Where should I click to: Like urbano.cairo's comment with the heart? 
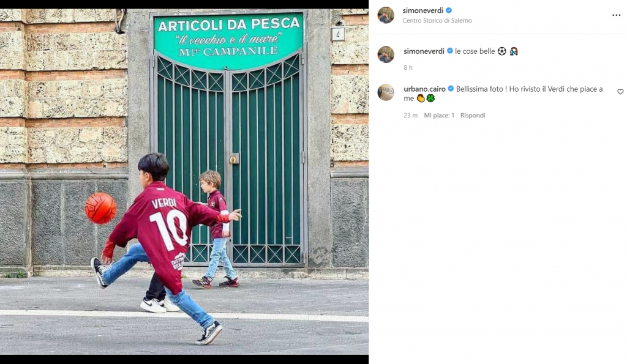(x=620, y=92)
